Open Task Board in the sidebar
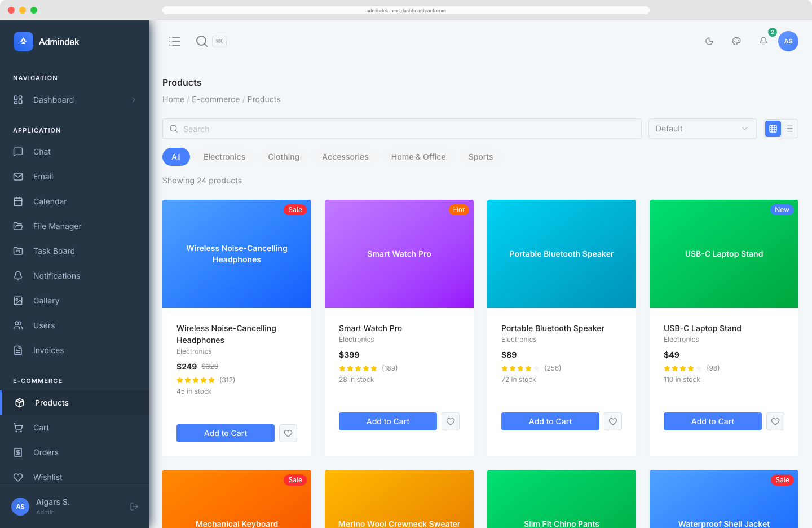 pos(74,251)
